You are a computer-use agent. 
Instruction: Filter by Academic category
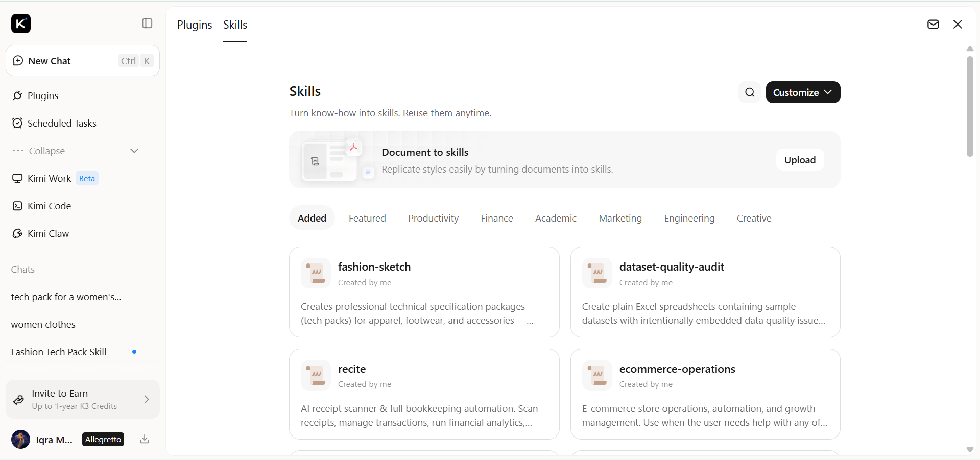click(556, 218)
